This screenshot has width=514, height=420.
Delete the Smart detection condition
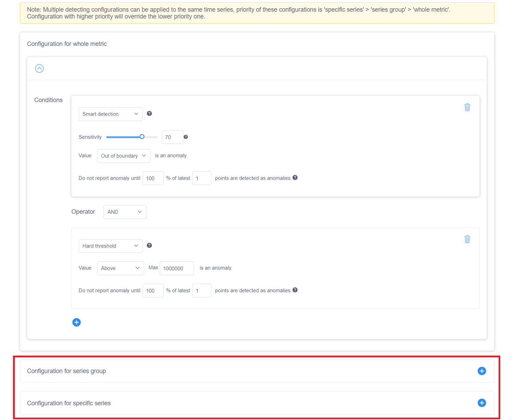coord(467,107)
